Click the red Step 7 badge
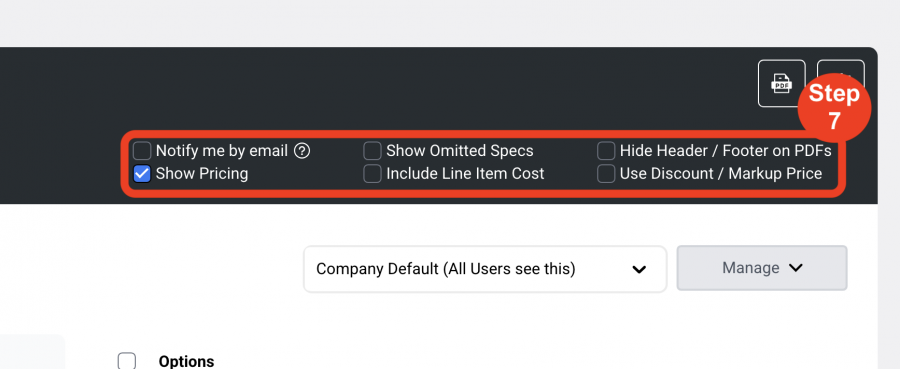 coord(835,107)
